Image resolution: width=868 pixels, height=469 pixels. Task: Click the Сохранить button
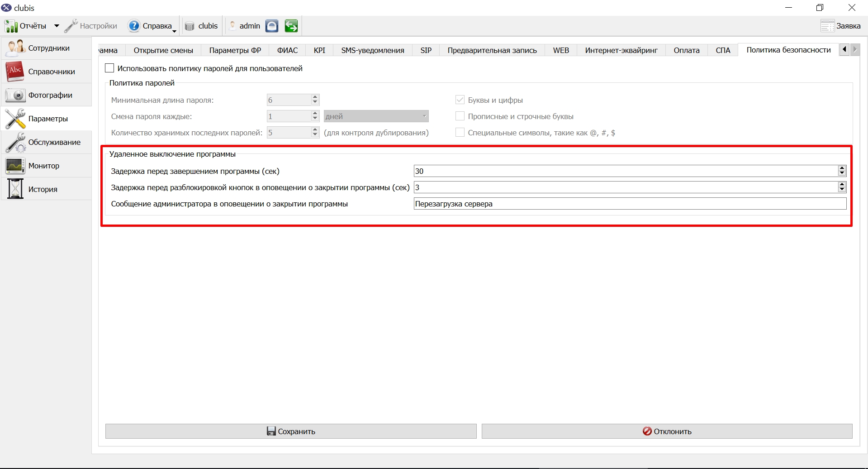coord(291,431)
